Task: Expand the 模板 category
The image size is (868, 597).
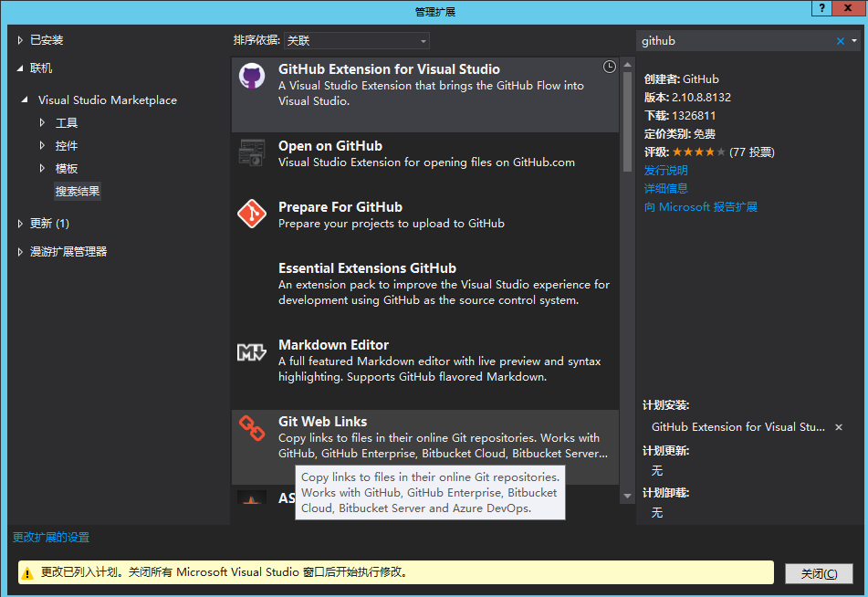Action: [42, 168]
